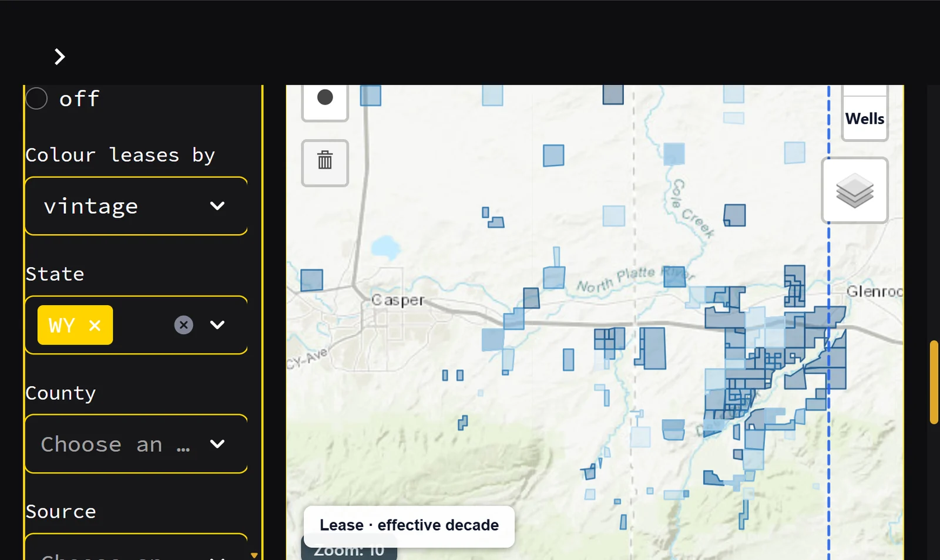Remove the WY state tag
940x560 pixels.
[x=95, y=325]
